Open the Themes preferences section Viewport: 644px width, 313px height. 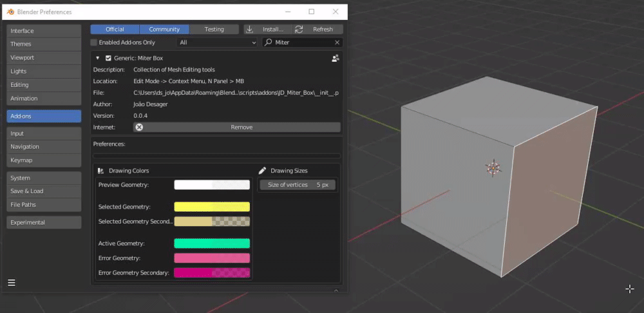click(44, 44)
